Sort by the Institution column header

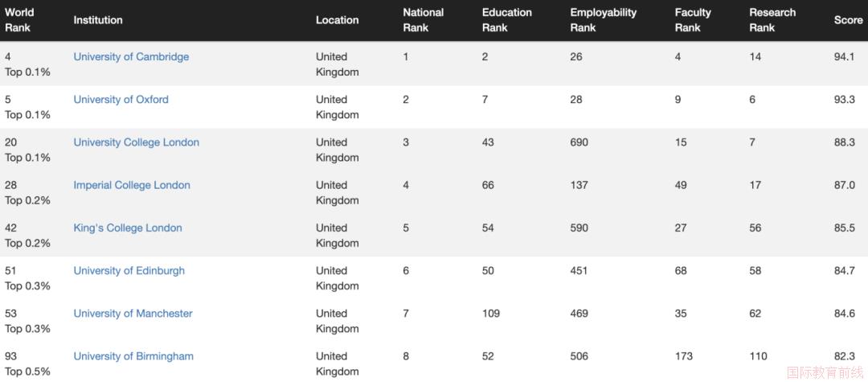coord(98,20)
